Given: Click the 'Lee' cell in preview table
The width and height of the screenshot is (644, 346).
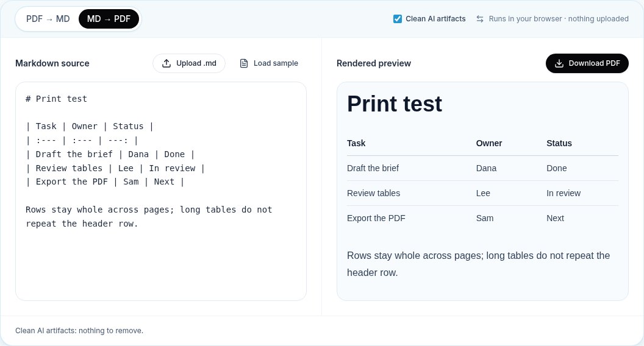Looking at the screenshot, I should [483, 193].
